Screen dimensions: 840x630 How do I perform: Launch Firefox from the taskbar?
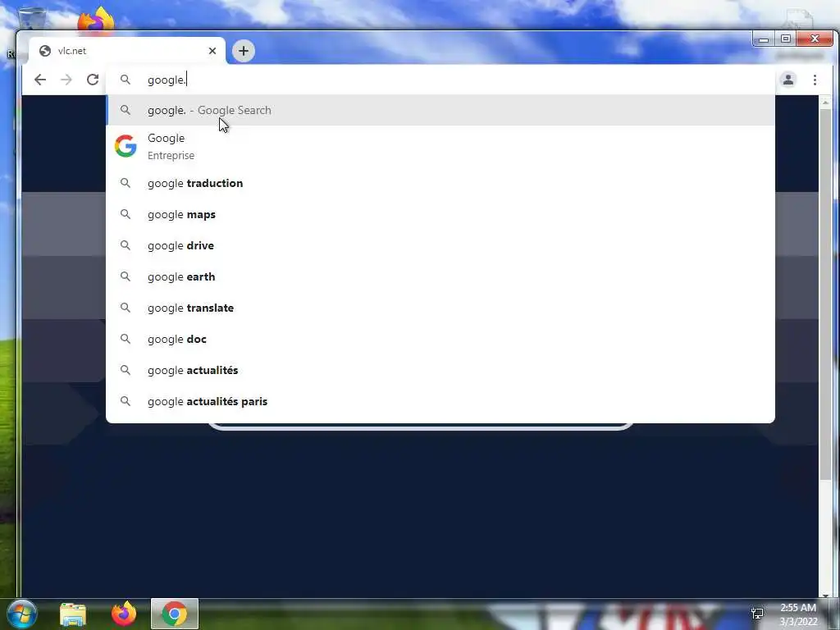(x=124, y=614)
